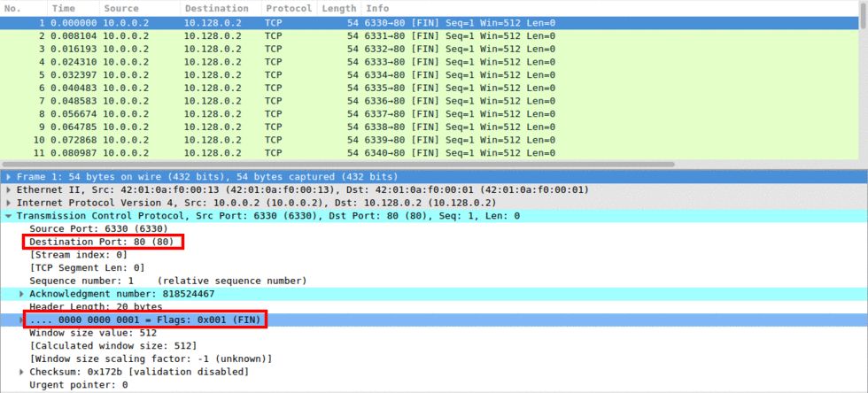Click length 54 in packet 3
868x393 pixels.
tap(353, 49)
